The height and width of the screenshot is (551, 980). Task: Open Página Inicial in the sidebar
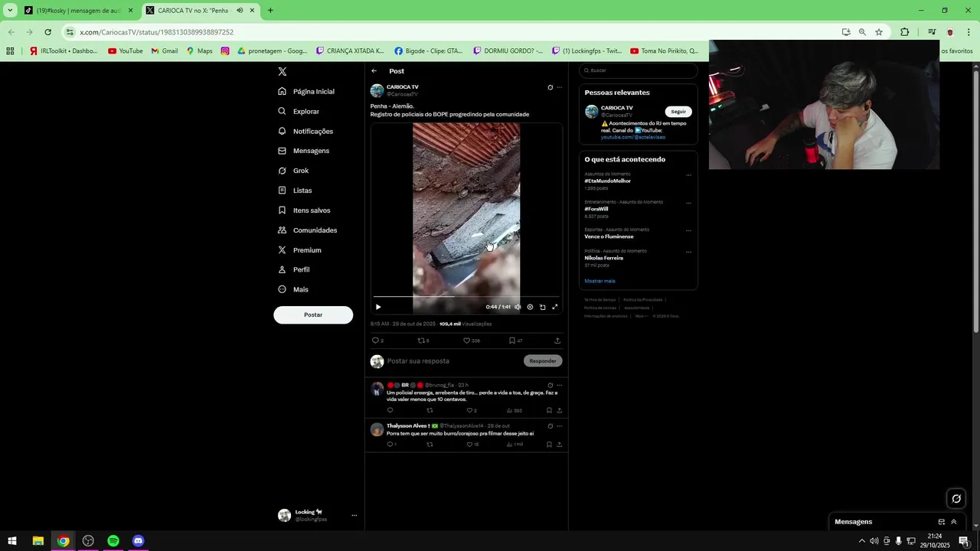306,91
